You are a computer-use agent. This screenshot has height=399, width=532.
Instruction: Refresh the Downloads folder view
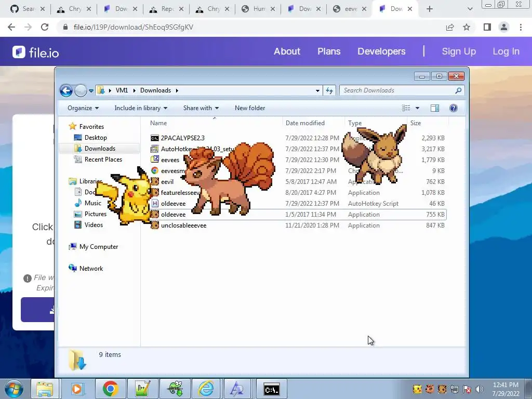point(329,90)
